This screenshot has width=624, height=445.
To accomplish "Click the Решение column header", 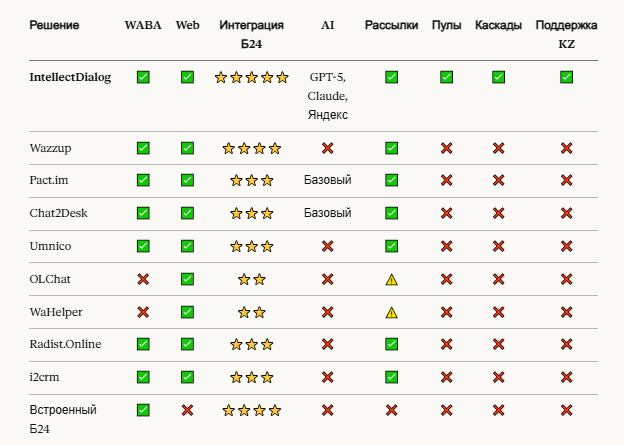I will 54,24.
